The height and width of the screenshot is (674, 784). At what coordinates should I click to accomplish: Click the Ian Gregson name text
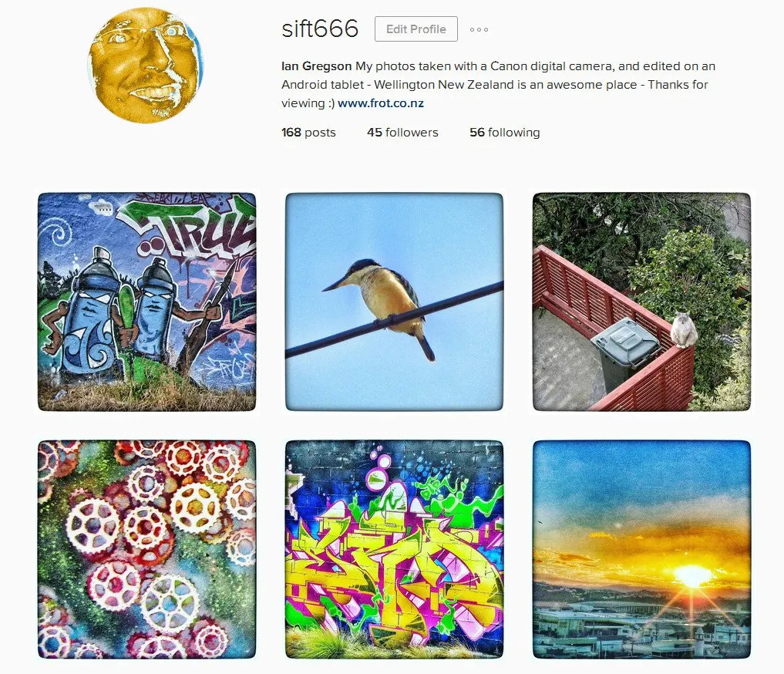[317, 66]
